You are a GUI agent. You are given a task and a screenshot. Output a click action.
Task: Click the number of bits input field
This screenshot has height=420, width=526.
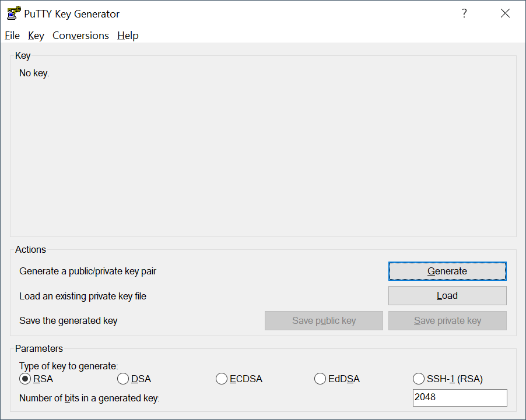coord(460,397)
